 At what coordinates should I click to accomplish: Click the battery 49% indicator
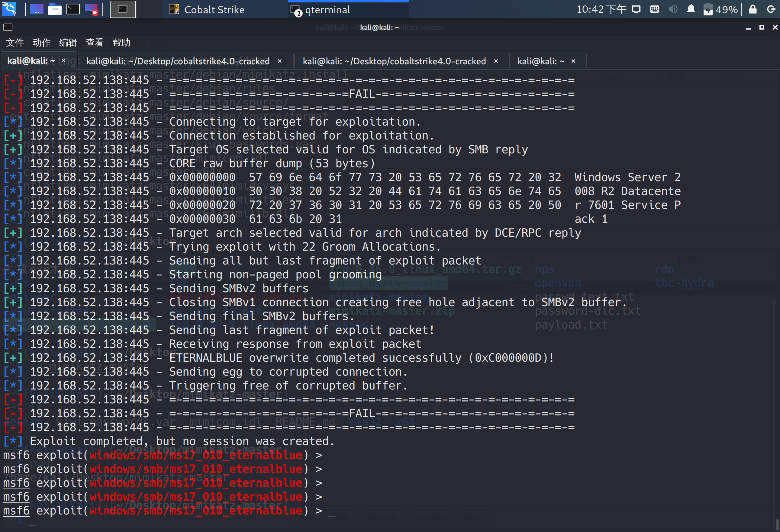(720, 9)
